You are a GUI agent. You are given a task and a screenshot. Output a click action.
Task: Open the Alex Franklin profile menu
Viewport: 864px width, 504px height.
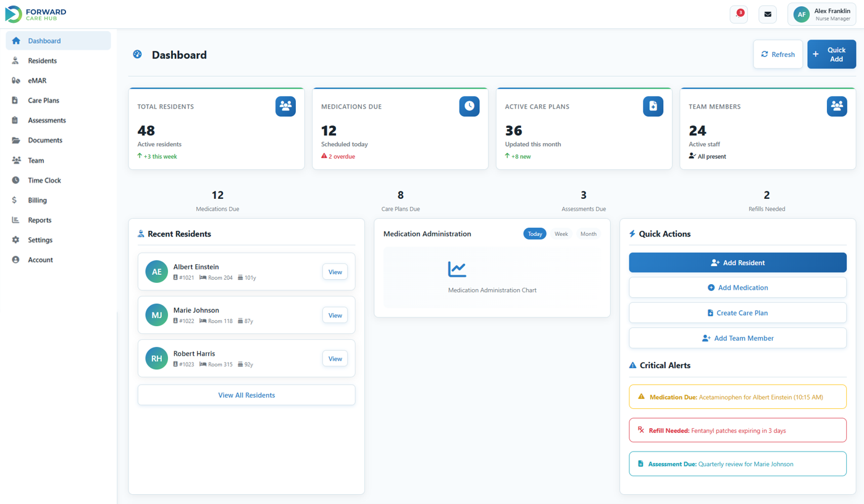822,14
